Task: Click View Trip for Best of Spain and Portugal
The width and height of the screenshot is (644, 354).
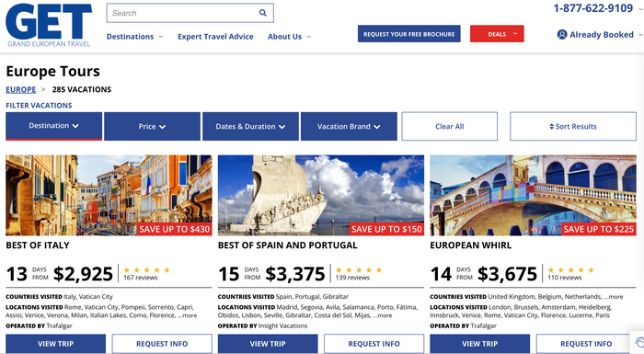Action: pos(268,344)
